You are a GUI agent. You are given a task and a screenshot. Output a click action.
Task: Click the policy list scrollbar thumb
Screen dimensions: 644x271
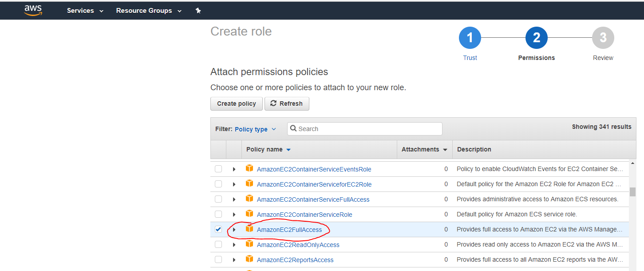pos(632,191)
